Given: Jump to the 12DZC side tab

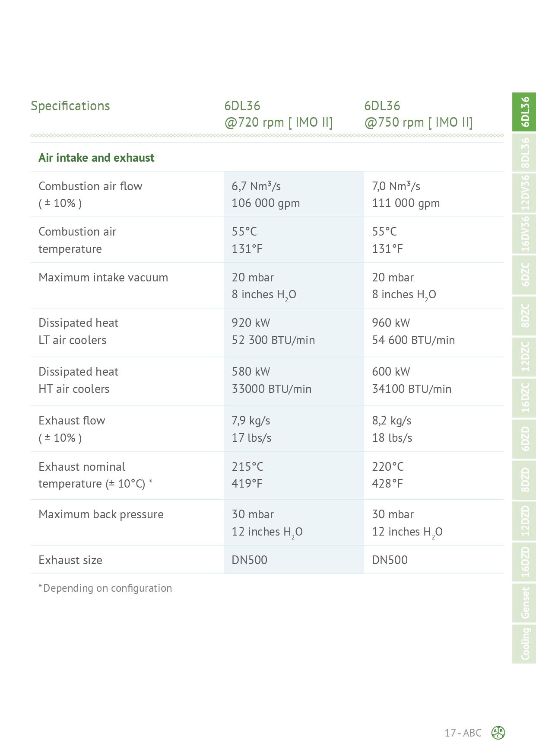Looking at the screenshot, I should 524,357.
